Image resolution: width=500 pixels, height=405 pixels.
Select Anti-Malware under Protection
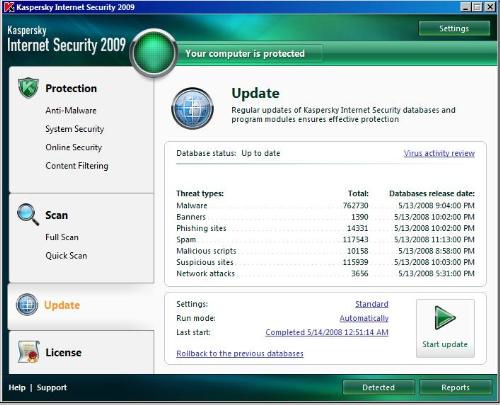(x=71, y=110)
